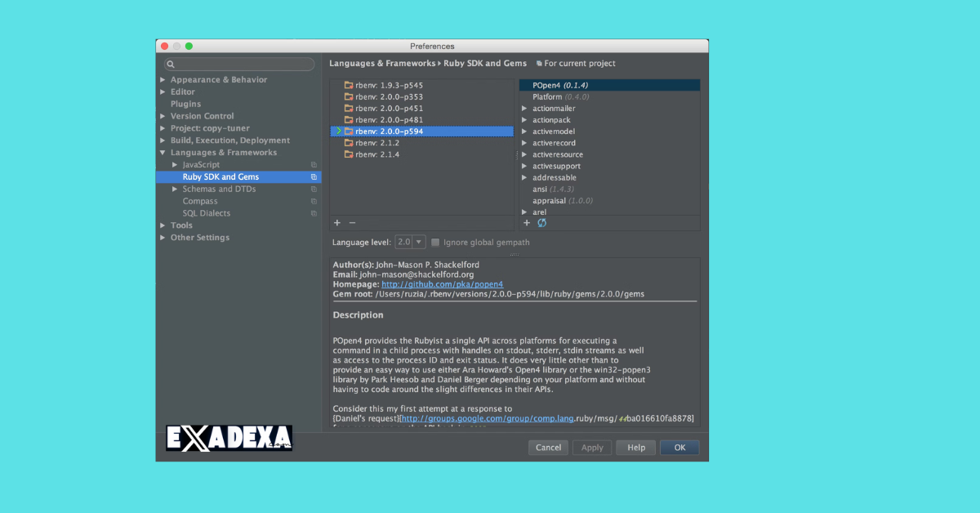Click the remove SDK minus icon

click(x=353, y=223)
